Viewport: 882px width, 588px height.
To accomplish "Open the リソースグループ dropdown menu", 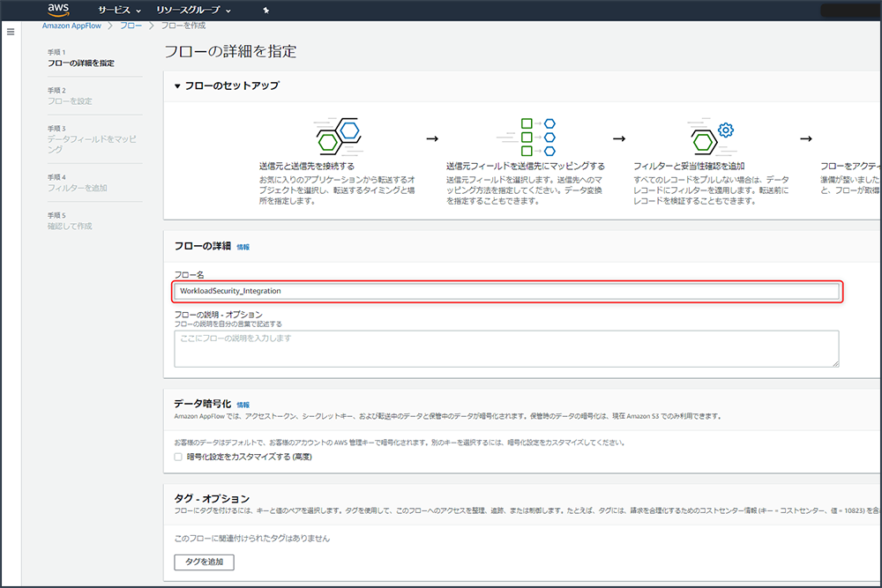I will coord(193,11).
